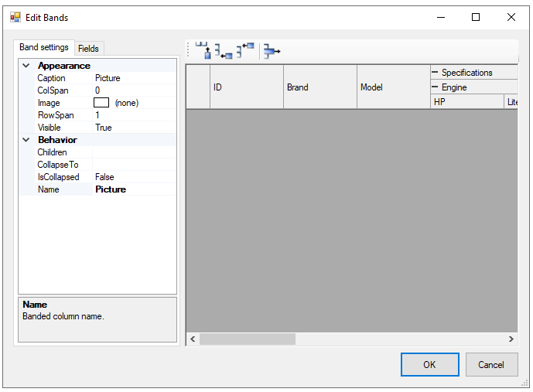Click the Edit Bands window title icon
This screenshot has height=392, width=533.
tap(15, 17)
